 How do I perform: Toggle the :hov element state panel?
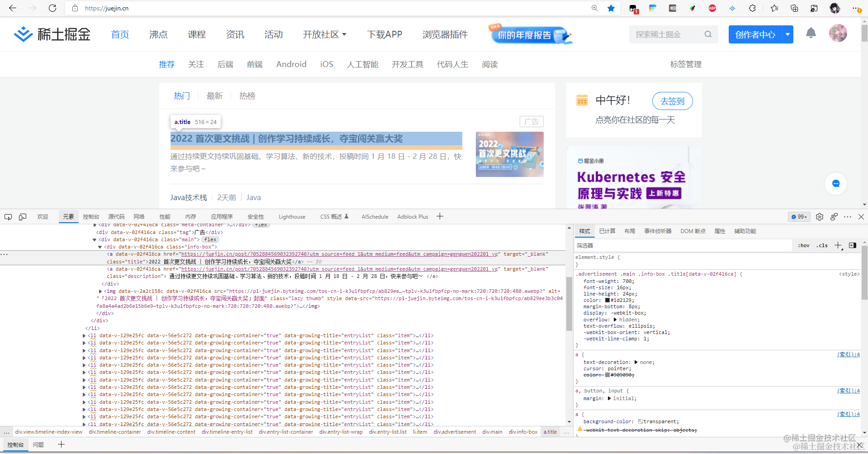[x=804, y=245]
